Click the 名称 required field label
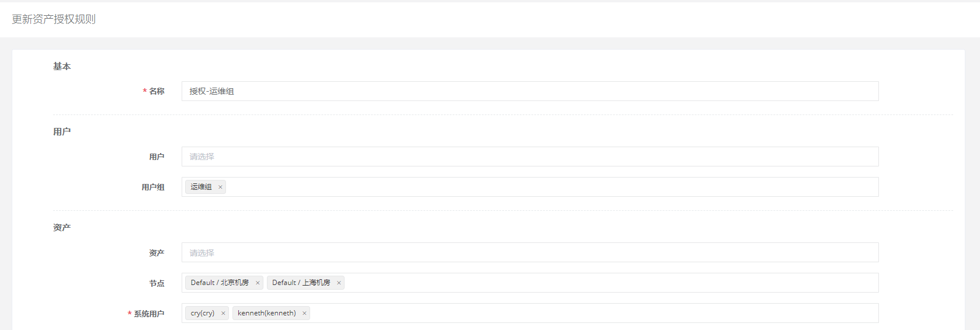Viewport: 980px width, 330px height. pos(157,91)
